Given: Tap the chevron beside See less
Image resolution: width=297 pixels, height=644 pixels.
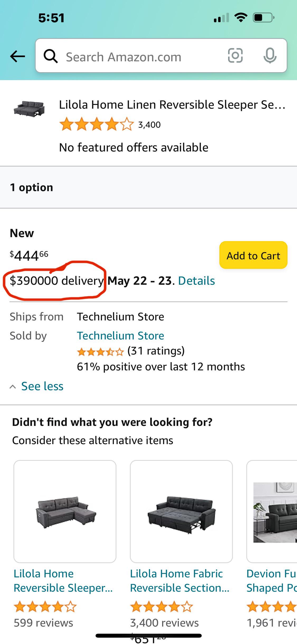Looking at the screenshot, I should (13, 386).
